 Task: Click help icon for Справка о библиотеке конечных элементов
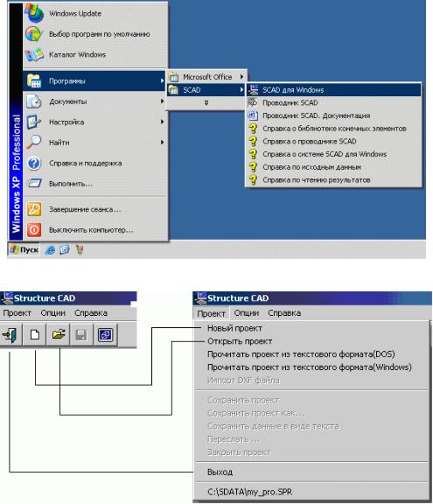click(x=253, y=129)
